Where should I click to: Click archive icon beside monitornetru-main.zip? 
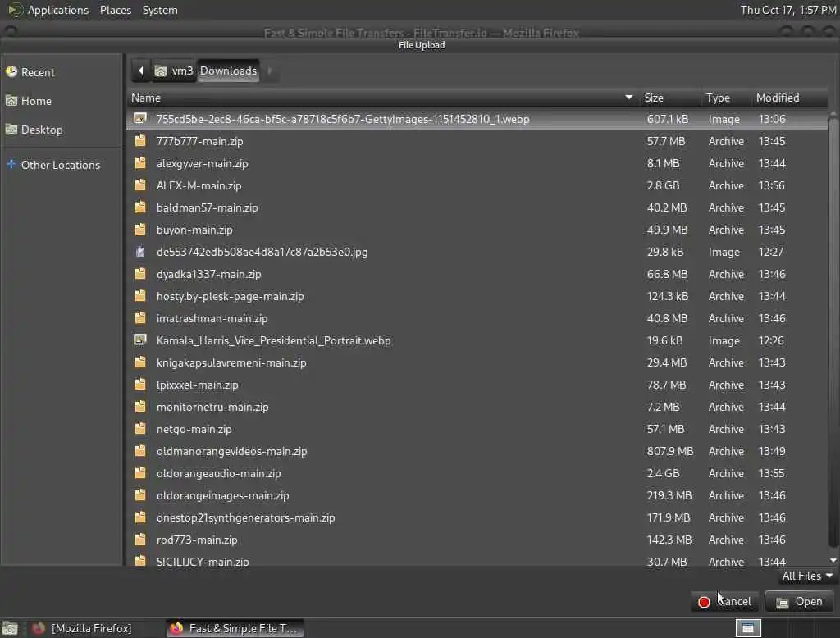pyautogui.click(x=139, y=407)
